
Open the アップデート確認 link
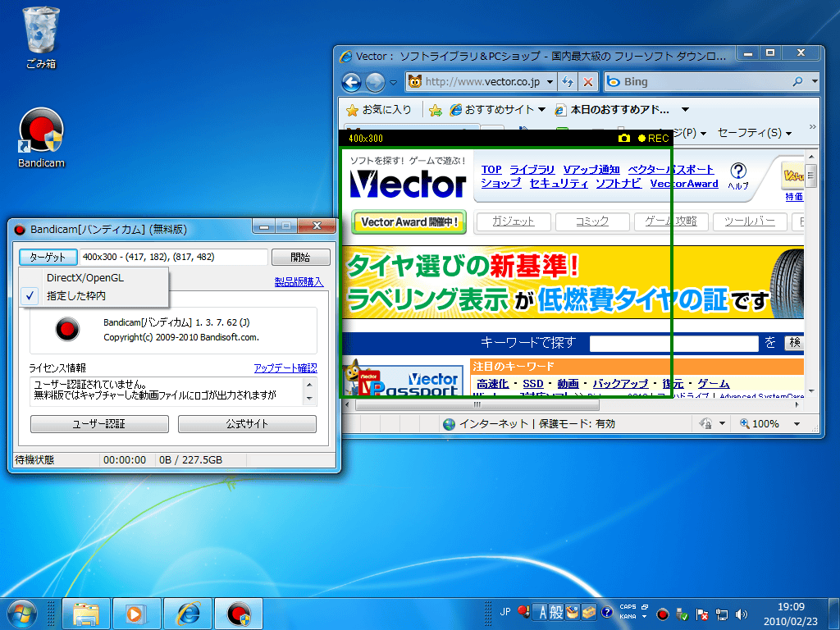[285, 368]
